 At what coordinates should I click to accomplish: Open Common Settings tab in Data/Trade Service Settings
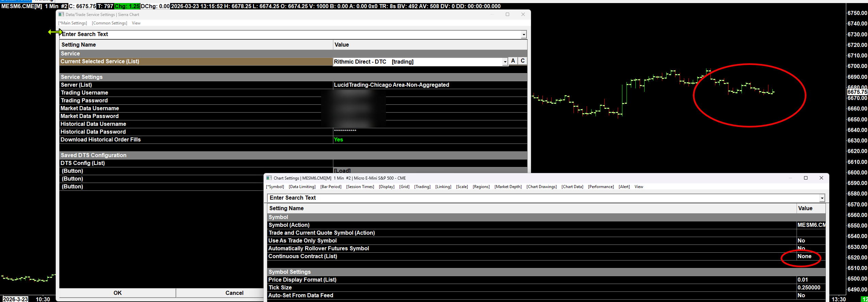click(x=109, y=23)
